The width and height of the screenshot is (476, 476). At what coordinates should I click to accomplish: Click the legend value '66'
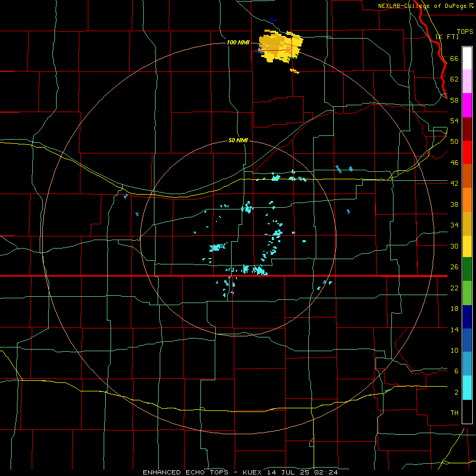pos(454,58)
